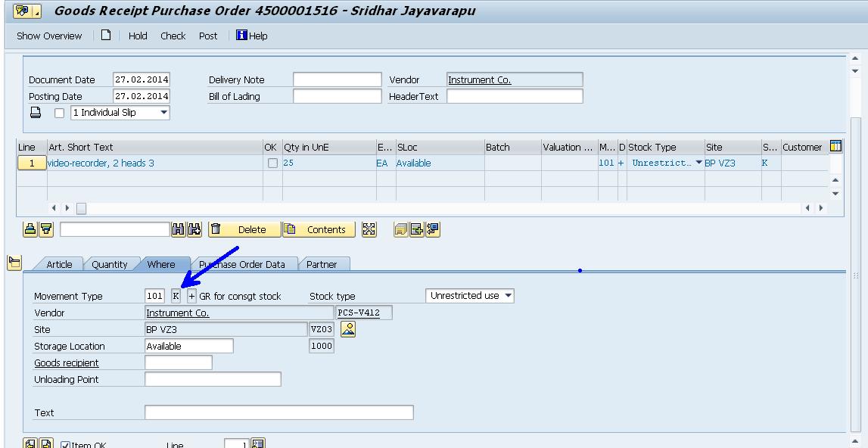The image size is (868, 448).
Task: Click the Storage Location field showing Available
Action: (188, 346)
